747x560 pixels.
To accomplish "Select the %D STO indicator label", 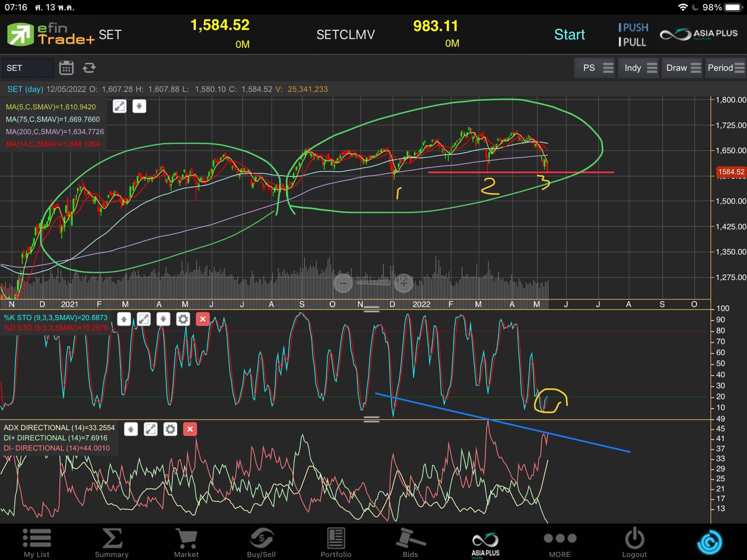I will pyautogui.click(x=56, y=328).
